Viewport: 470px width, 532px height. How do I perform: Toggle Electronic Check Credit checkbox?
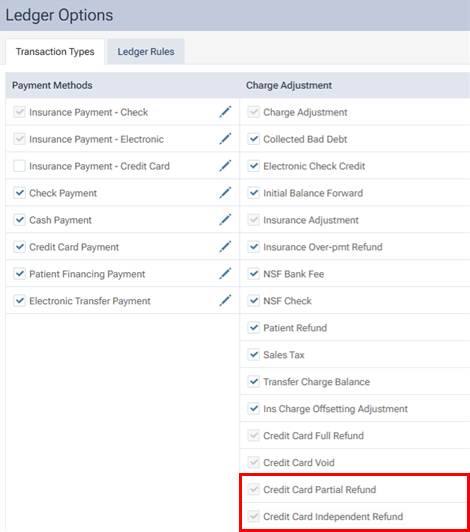[x=253, y=166]
